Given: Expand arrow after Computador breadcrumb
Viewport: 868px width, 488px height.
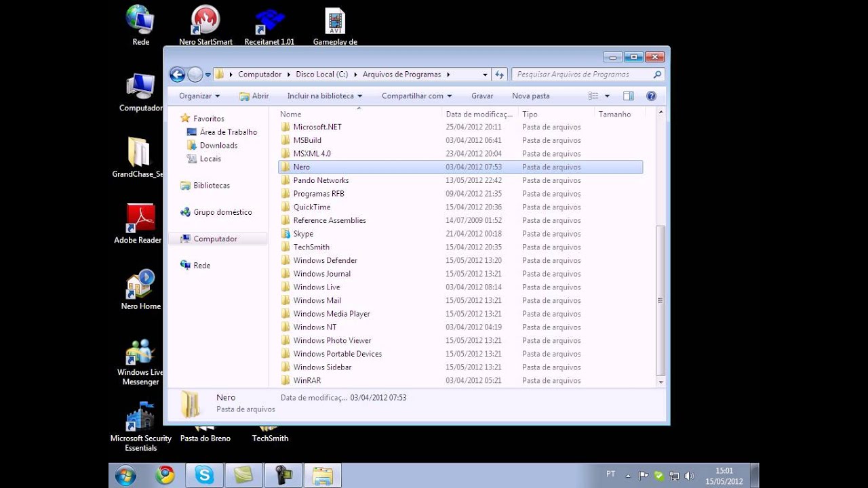Looking at the screenshot, I should 288,75.
